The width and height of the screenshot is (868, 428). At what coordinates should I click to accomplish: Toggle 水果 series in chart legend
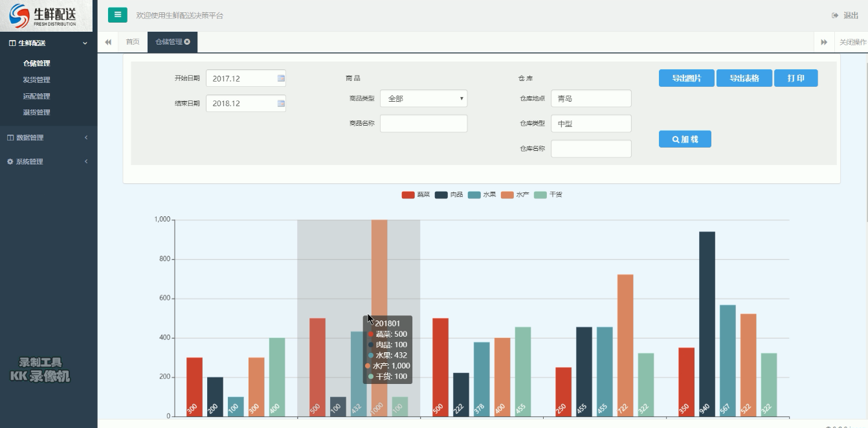[482, 195]
